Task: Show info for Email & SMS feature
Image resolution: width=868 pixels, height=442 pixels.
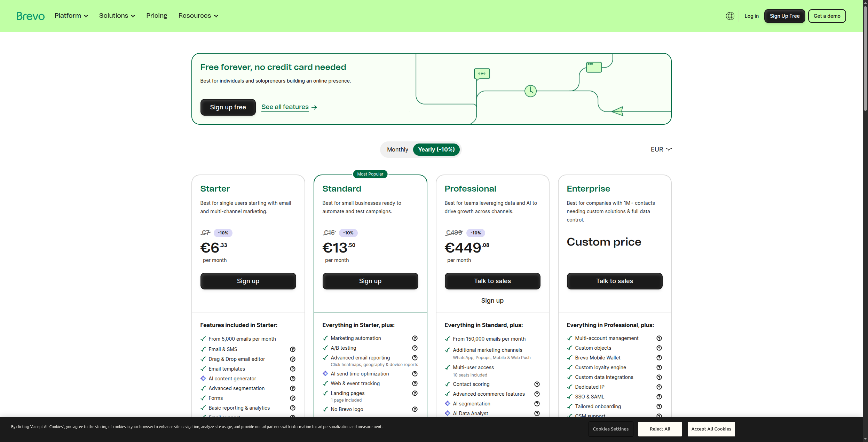Action: click(293, 349)
